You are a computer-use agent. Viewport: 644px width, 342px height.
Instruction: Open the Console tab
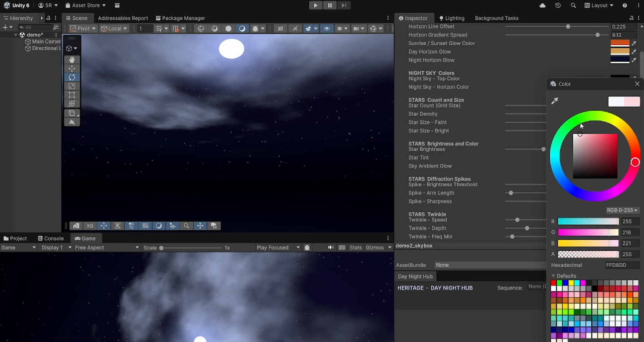click(51, 238)
